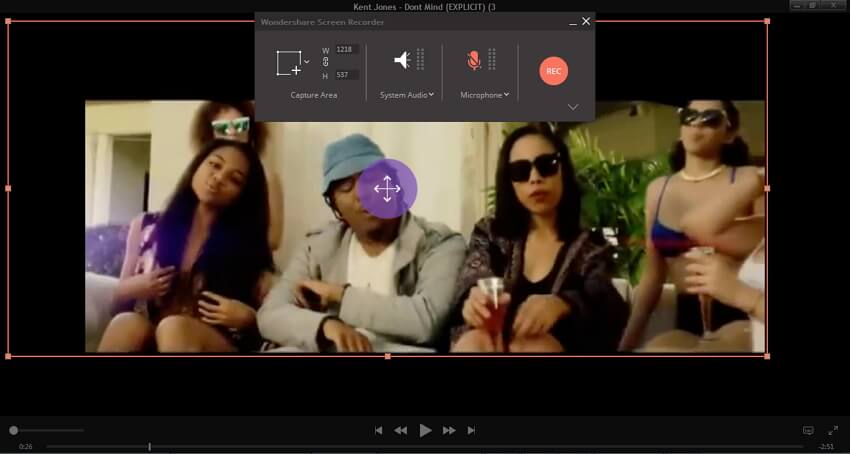Click the video seek bar position marker
Image resolution: width=850 pixels, height=454 pixels.
point(150,447)
